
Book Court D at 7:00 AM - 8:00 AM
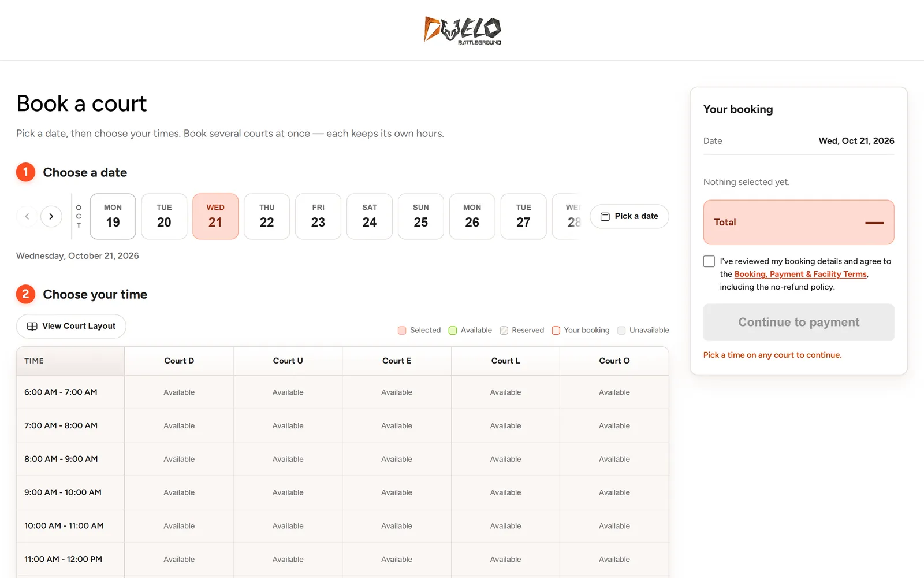click(179, 426)
